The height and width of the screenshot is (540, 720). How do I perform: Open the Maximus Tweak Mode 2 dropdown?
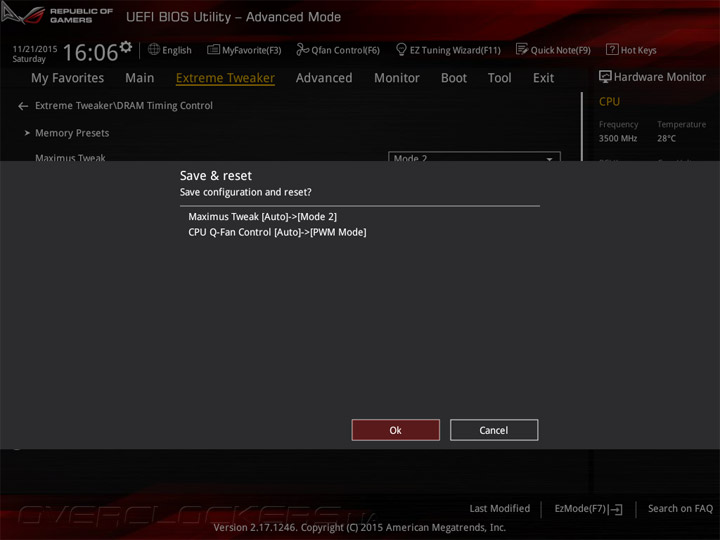point(474,157)
